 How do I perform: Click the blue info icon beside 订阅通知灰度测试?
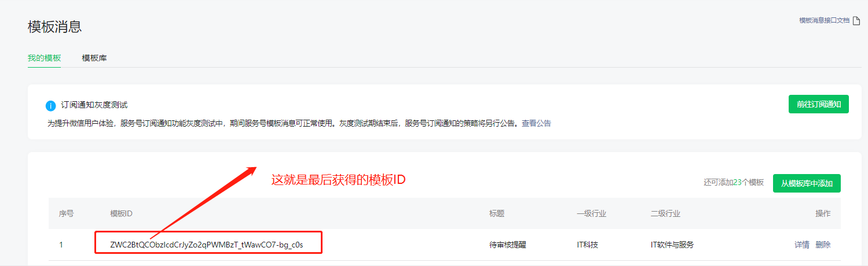(50, 106)
